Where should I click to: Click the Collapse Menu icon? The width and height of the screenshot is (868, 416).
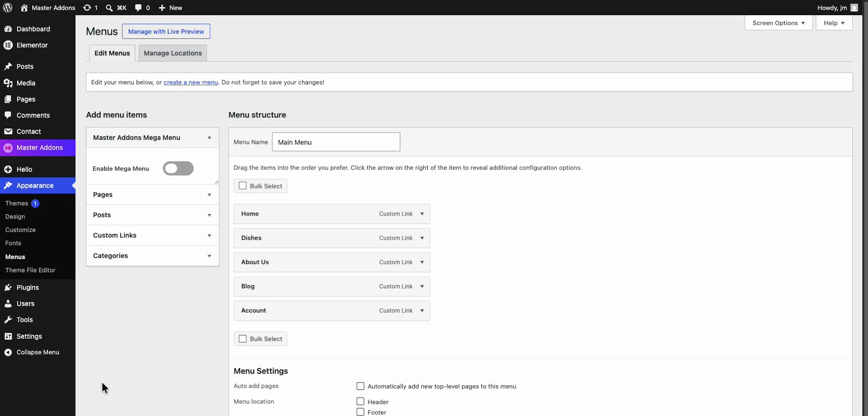(8, 353)
